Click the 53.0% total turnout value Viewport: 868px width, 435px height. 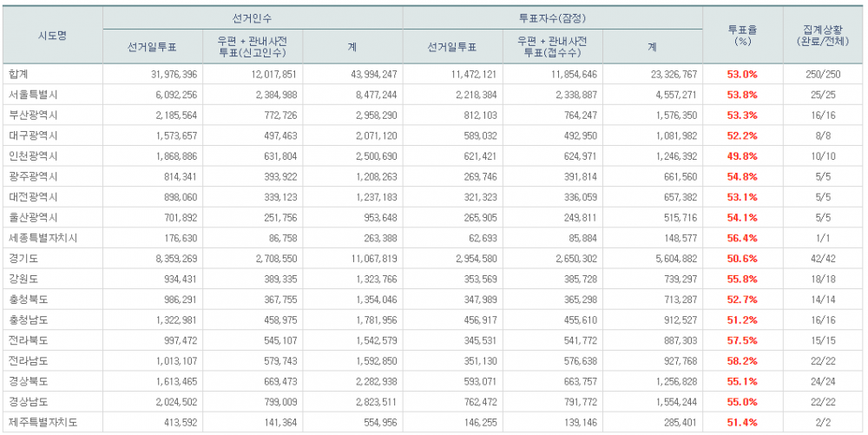[x=742, y=75]
